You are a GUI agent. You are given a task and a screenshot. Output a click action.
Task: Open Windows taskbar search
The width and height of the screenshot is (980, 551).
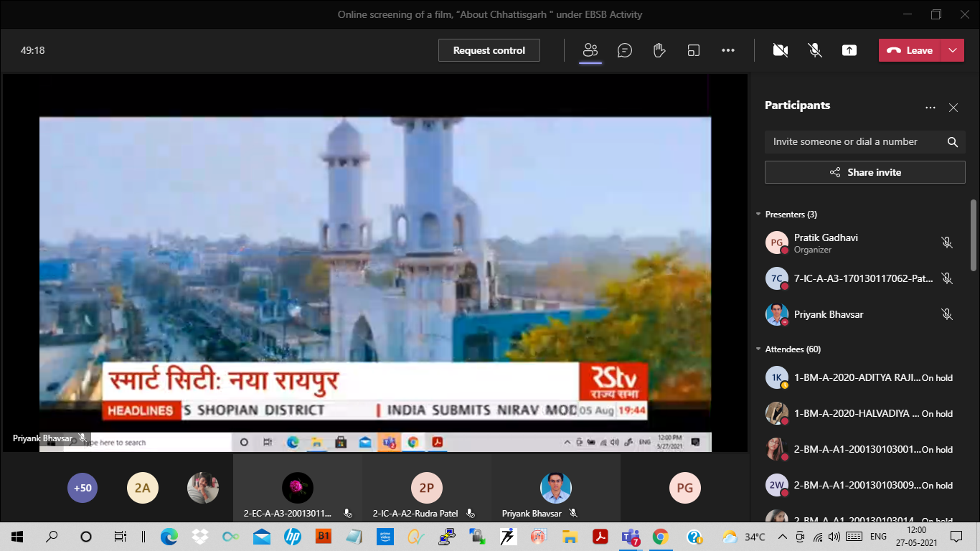pyautogui.click(x=52, y=537)
